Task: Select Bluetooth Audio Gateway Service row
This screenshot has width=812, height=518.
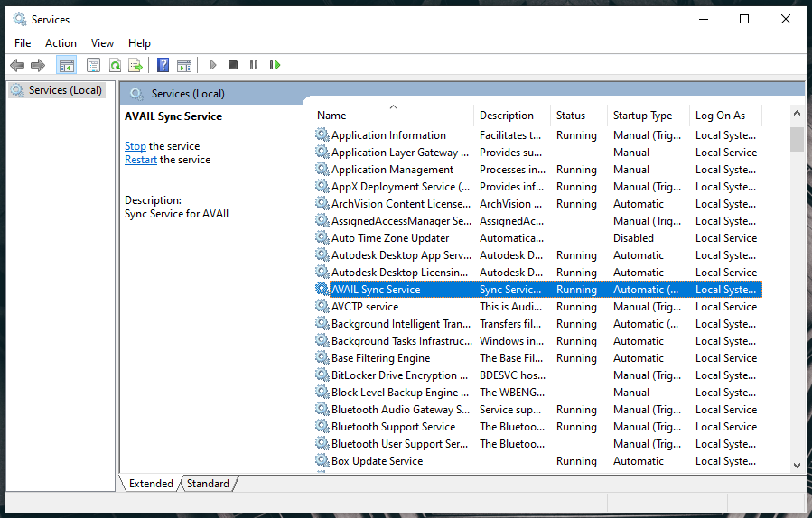Action: [x=538, y=410]
